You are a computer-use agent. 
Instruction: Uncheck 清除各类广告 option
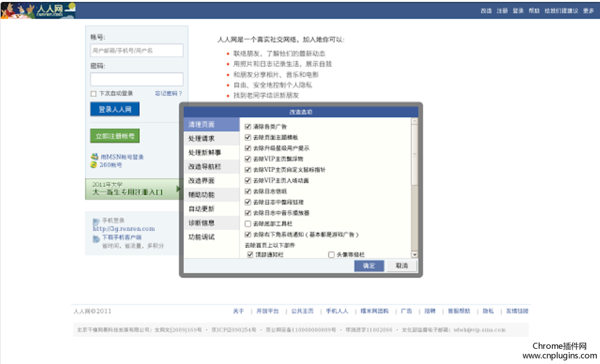(248, 126)
